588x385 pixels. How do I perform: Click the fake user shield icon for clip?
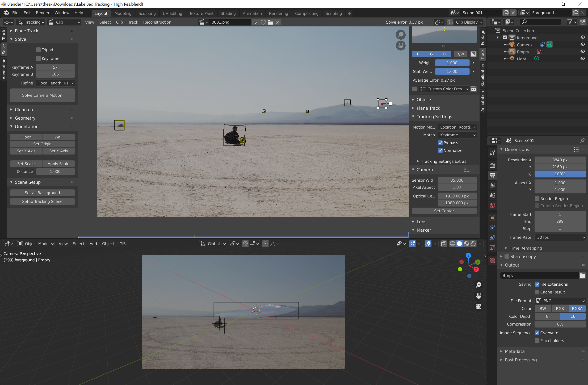pyautogui.click(x=263, y=22)
